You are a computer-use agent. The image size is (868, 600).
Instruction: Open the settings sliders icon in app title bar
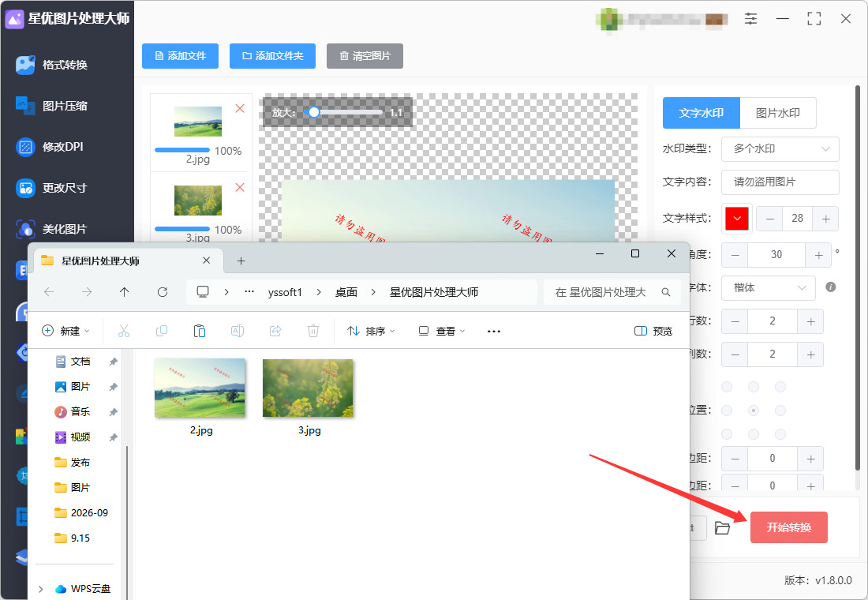point(750,18)
